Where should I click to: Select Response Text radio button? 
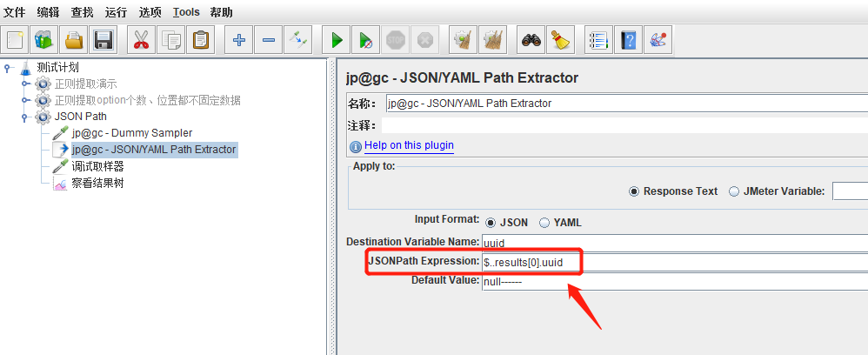pyautogui.click(x=634, y=191)
